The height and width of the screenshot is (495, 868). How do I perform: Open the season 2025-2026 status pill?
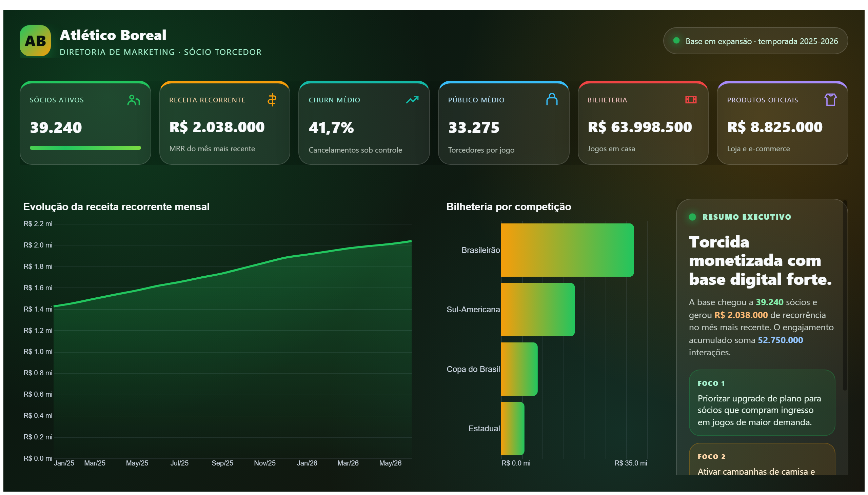[755, 41]
